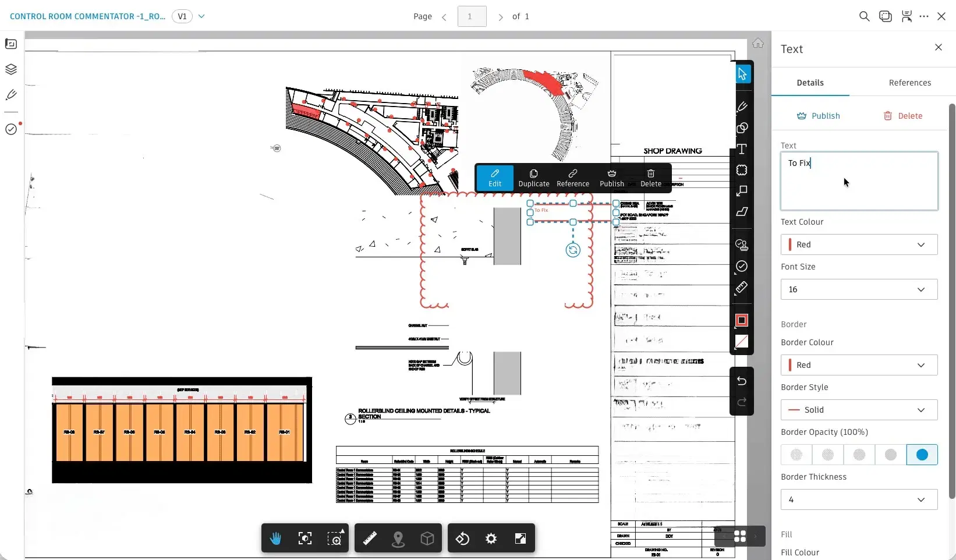Activate the pan hand tool

coord(276,538)
